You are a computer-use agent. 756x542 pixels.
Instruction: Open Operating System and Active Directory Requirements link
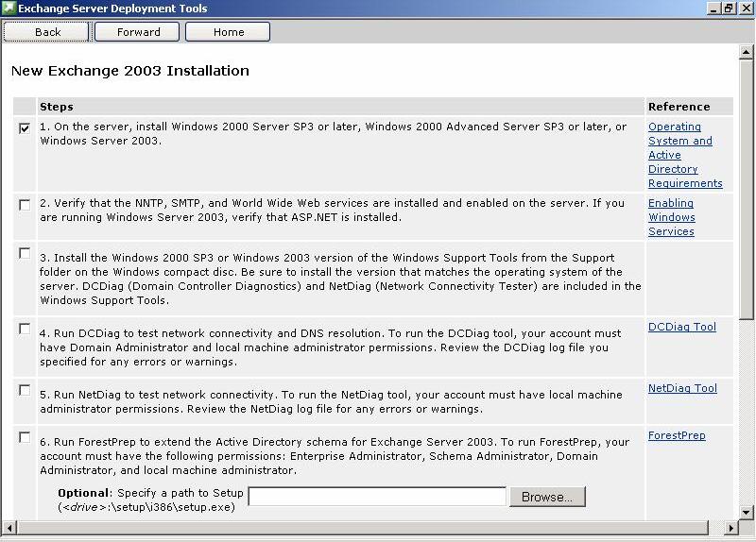685,155
